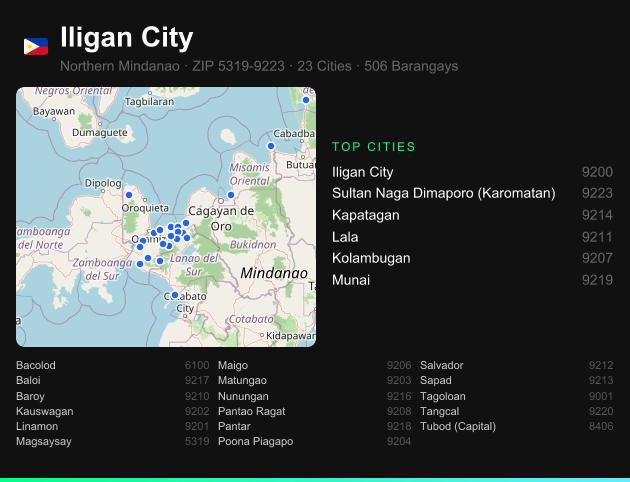Click the Philippines flag icon
This screenshot has width=630, height=482.
36,46
